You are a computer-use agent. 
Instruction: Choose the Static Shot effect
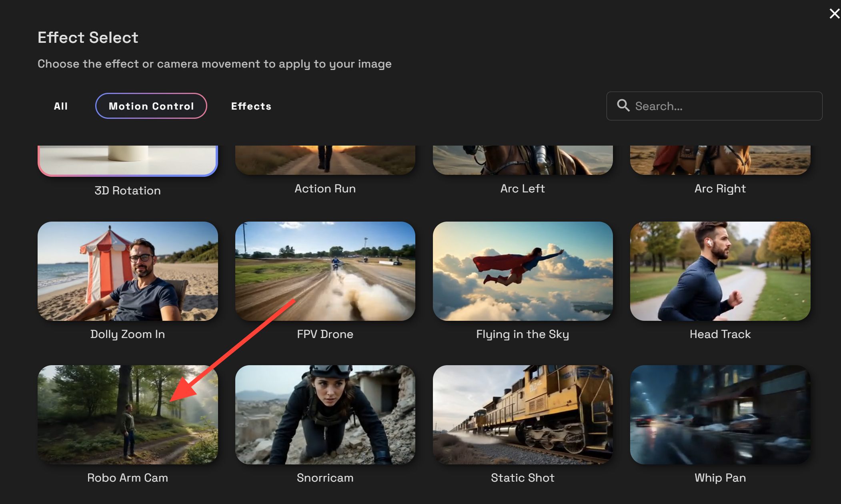tap(523, 415)
